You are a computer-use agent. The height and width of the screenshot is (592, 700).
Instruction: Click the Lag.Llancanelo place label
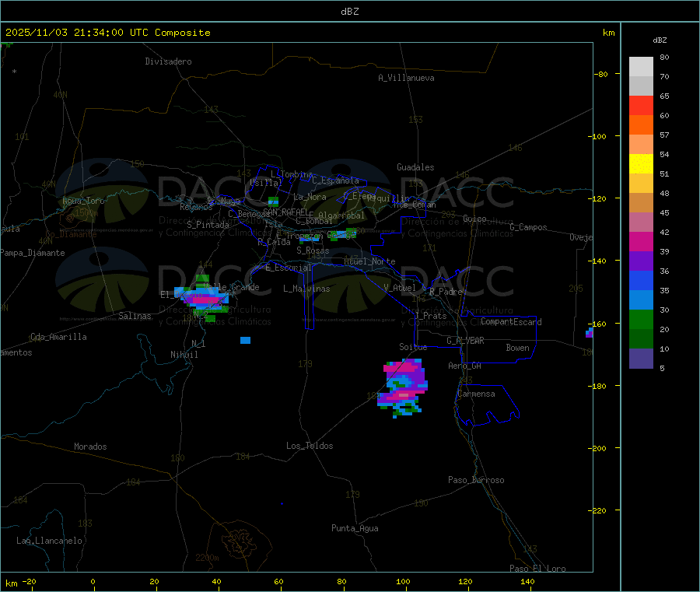click(x=49, y=541)
